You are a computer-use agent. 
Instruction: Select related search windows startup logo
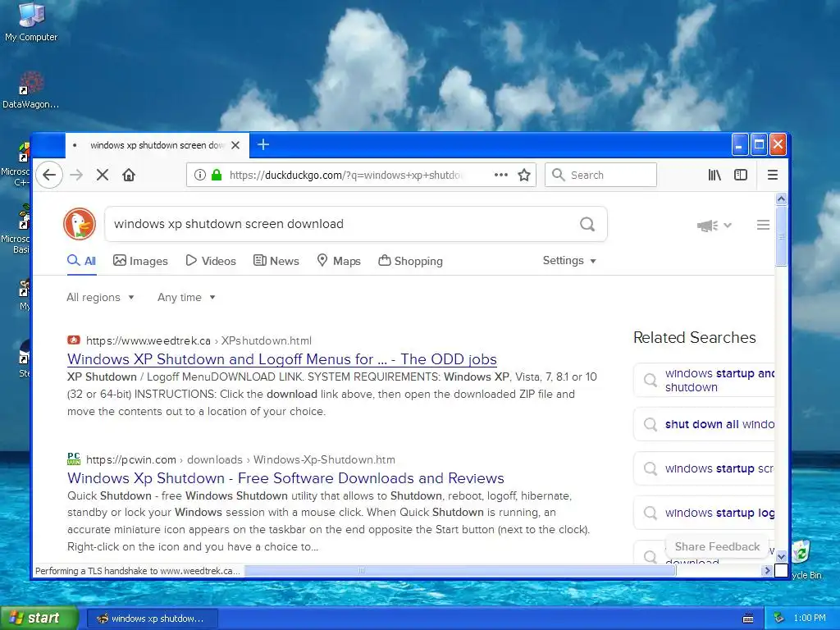[x=704, y=513]
